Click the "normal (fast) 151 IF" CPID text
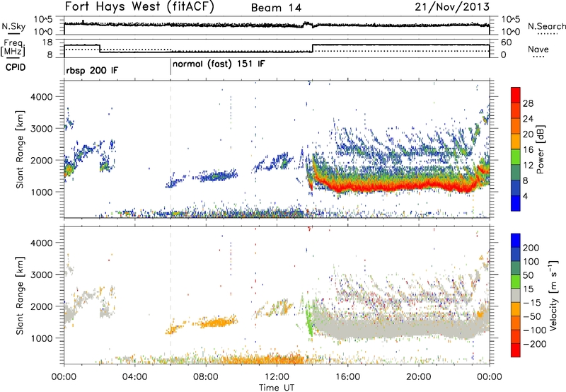Viewport: 566px width, 392px height. tap(219, 64)
